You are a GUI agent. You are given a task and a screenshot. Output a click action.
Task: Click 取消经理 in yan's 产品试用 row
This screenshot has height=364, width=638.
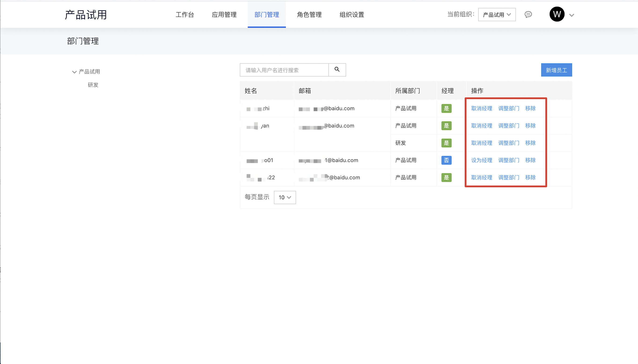481,126
